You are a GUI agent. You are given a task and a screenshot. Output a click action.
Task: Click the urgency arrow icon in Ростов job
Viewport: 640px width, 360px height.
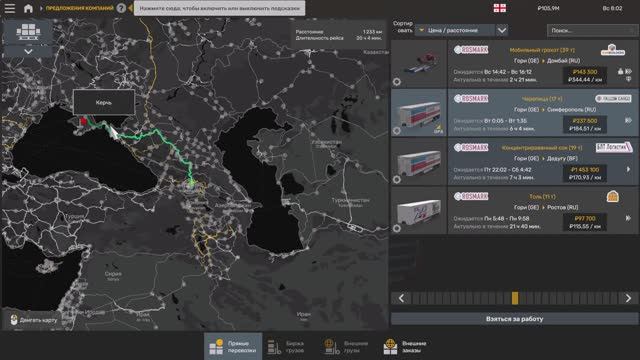click(x=628, y=218)
